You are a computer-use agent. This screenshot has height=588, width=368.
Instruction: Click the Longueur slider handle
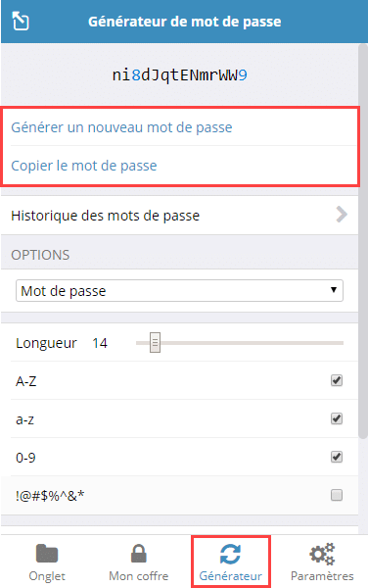click(155, 342)
